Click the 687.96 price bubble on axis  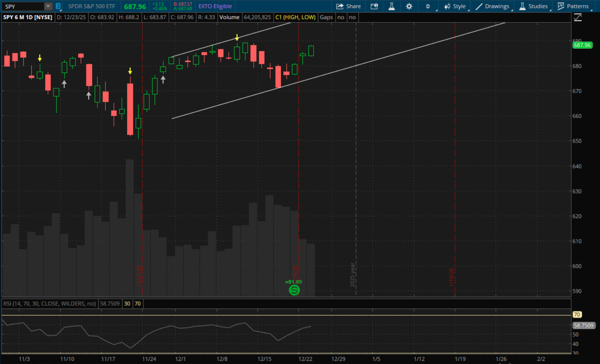pyautogui.click(x=582, y=45)
